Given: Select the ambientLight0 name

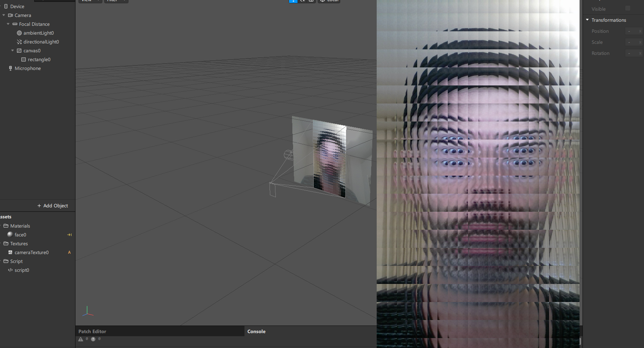Looking at the screenshot, I should [39, 33].
